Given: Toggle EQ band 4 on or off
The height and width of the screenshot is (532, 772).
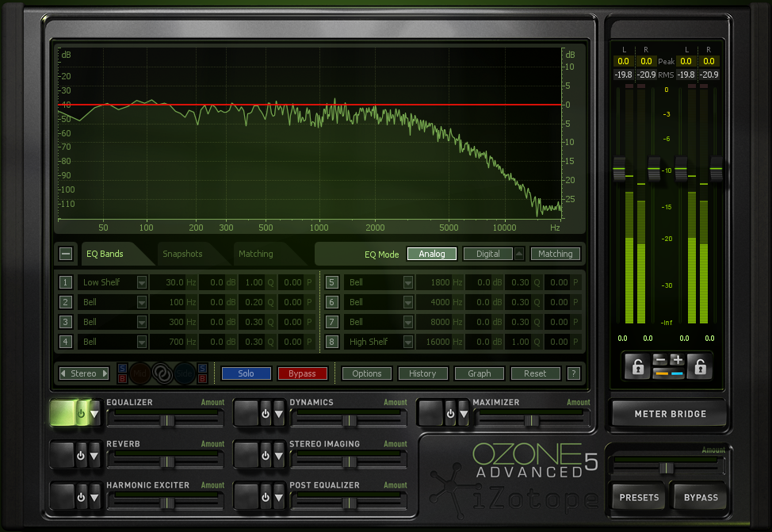Looking at the screenshot, I should coord(66,342).
